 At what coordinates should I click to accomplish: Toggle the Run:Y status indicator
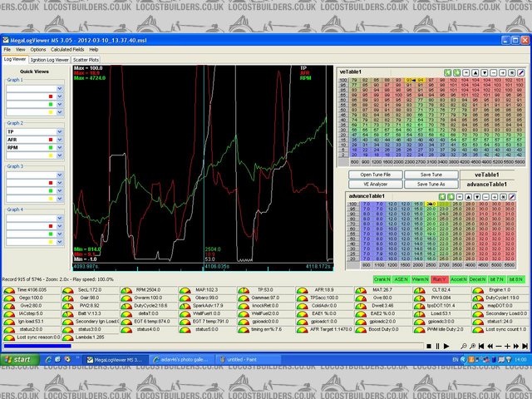tap(440, 279)
